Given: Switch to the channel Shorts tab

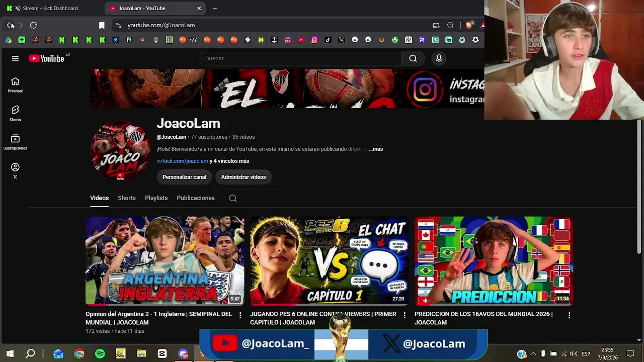Looking at the screenshot, I should (x=127, y=198).
